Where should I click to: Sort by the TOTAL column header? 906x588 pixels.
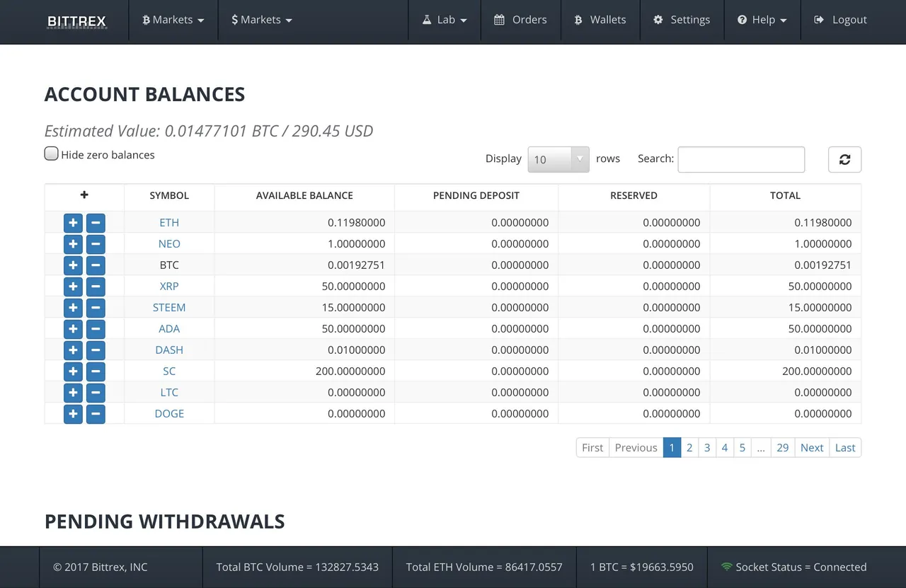coord(785,195)
